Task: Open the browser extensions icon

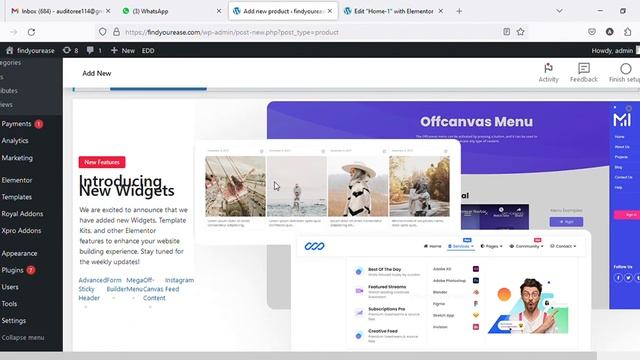Action: point(628,32)
